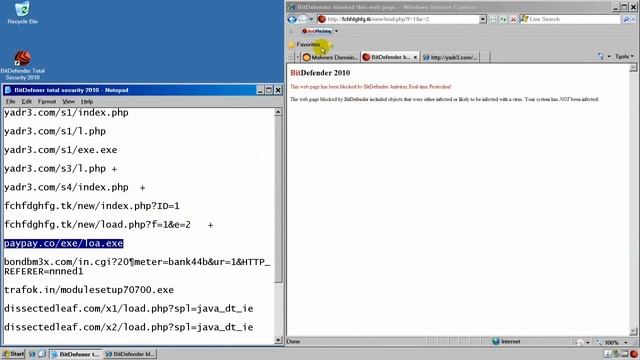Image resolution: width=640 pixels, height=360 pixels.
Task: Activate the BitDefender IE taskbar button
Action: (130, 354)
